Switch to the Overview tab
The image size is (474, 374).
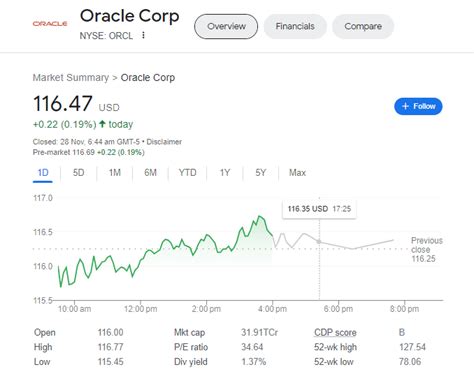pos(226,26)
